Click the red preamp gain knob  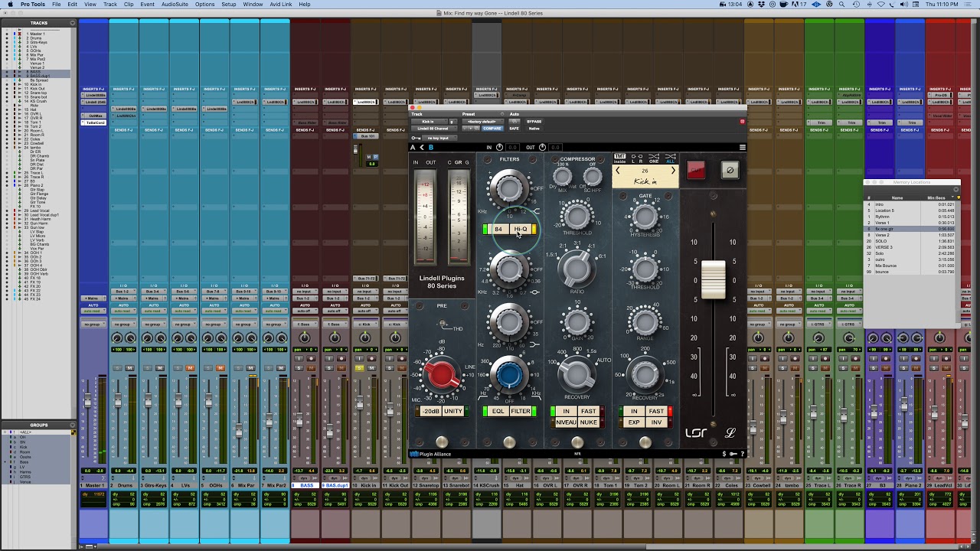pos(441,374)
